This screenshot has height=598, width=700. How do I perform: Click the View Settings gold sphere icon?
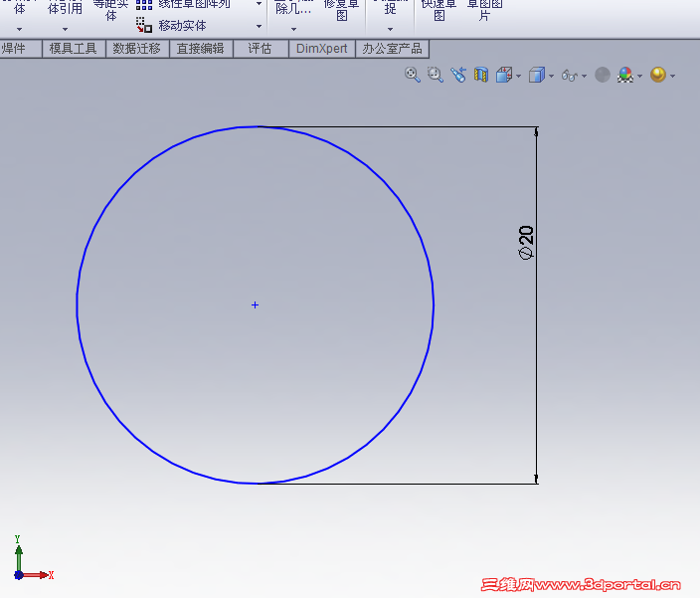(658, 75)
